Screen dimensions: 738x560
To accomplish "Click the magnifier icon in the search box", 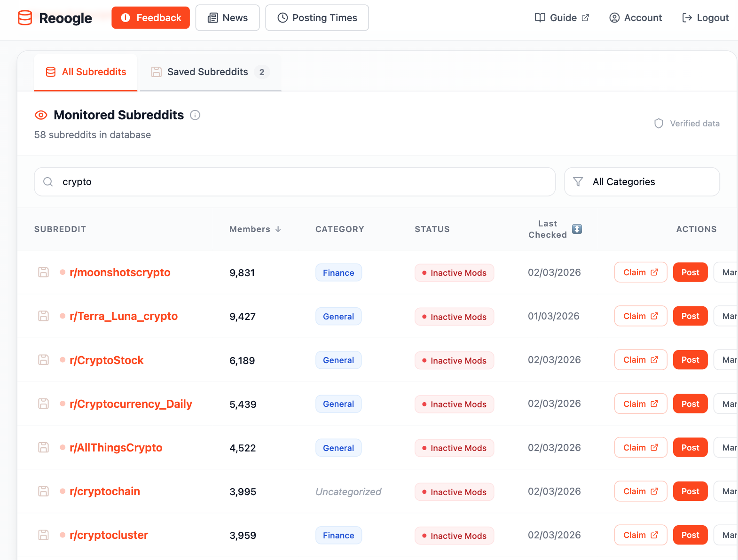I will point(48,182).
